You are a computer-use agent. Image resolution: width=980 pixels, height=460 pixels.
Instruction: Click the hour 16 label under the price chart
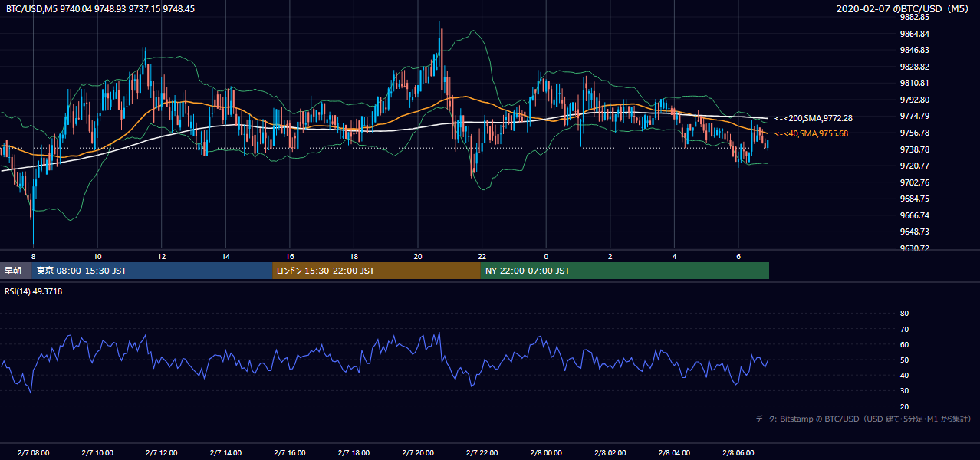(x=290, y=257)
